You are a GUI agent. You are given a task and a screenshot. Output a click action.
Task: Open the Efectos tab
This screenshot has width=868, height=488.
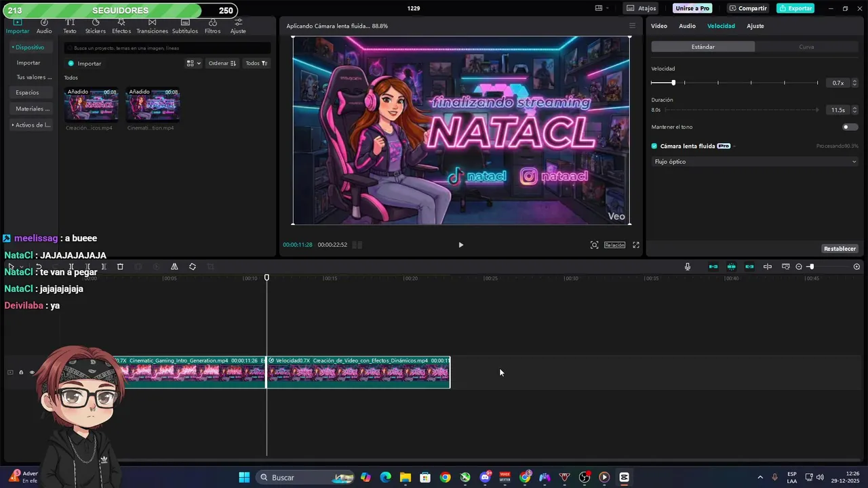pos(121,26)
